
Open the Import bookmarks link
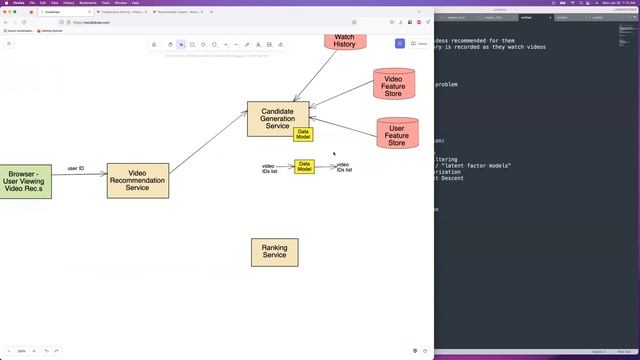tap(18, 31)
